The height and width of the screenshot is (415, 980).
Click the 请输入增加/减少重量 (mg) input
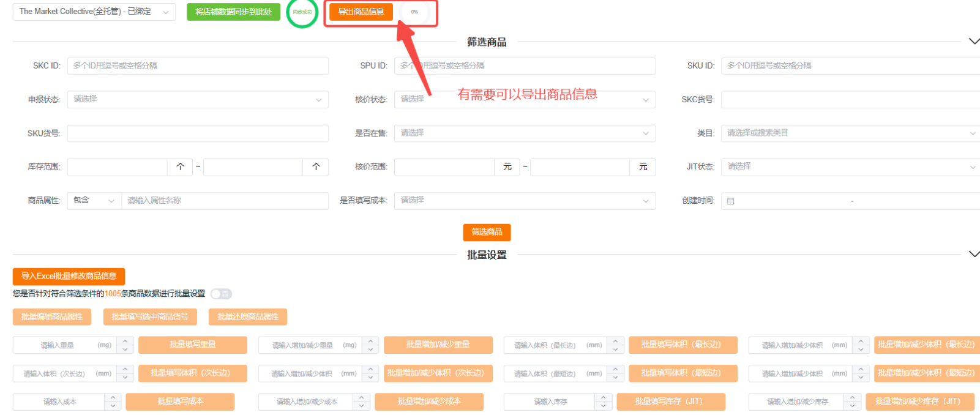(310, 345)
